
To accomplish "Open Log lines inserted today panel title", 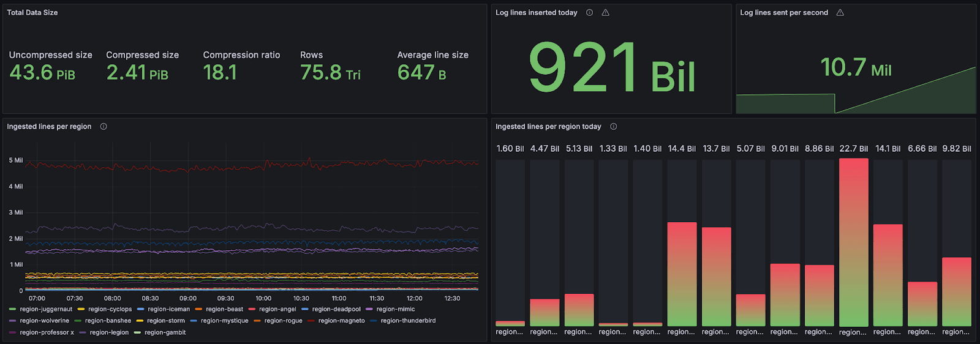I will tap(536, 13).
